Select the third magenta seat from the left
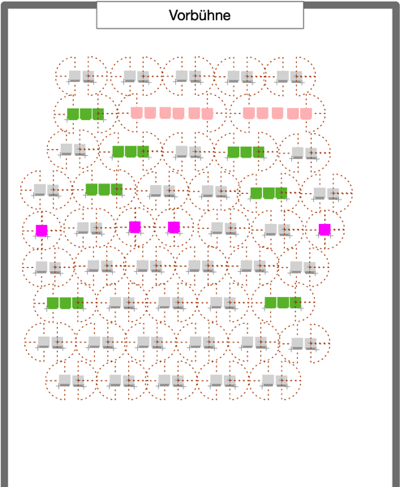This screenshot has width=400, height=487. click(x=174, y=227)
